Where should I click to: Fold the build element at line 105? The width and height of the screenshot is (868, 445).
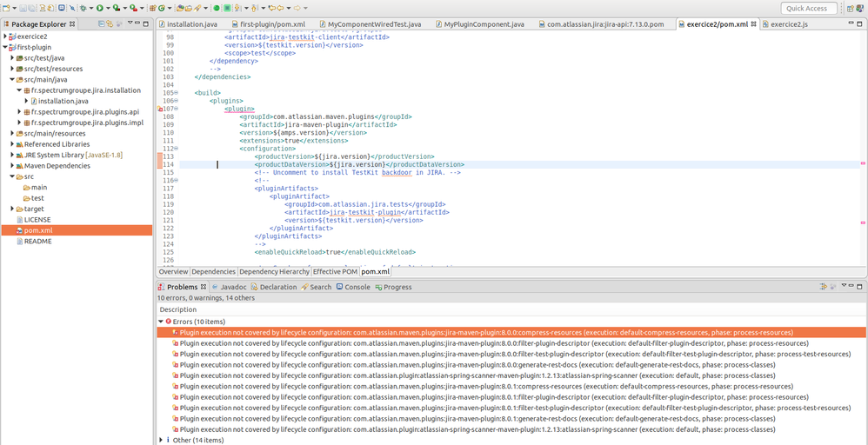177,92
